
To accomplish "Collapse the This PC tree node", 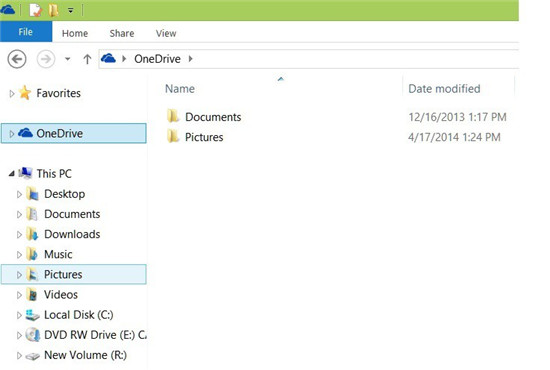I will (x=12, y=173).
